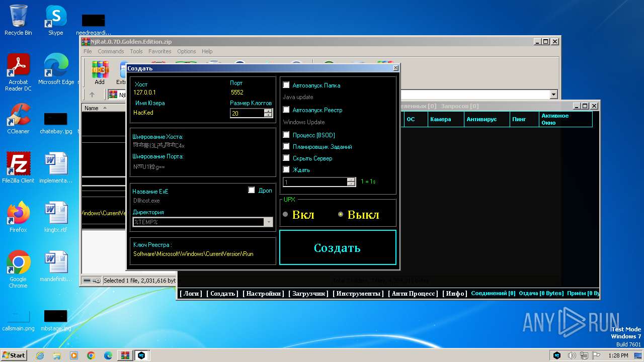
Task: Select the callsmain.png desktop file
Action: 18,320
